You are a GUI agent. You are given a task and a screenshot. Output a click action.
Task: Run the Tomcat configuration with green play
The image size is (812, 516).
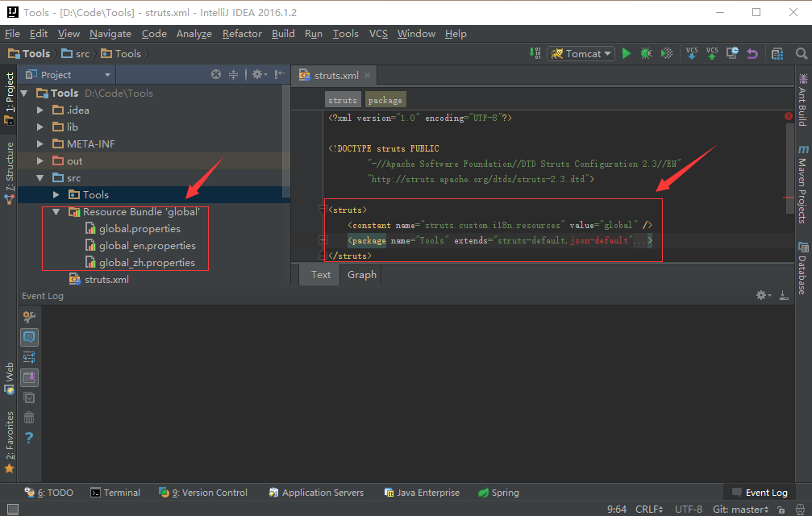tap(626, 53)
